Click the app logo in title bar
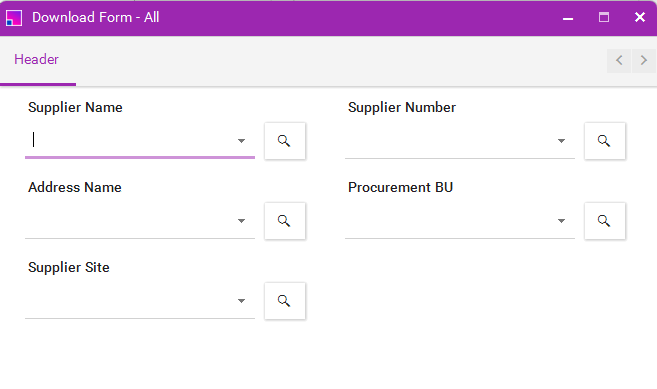Viewport: 657px width, 389px height. coord(14,18)
